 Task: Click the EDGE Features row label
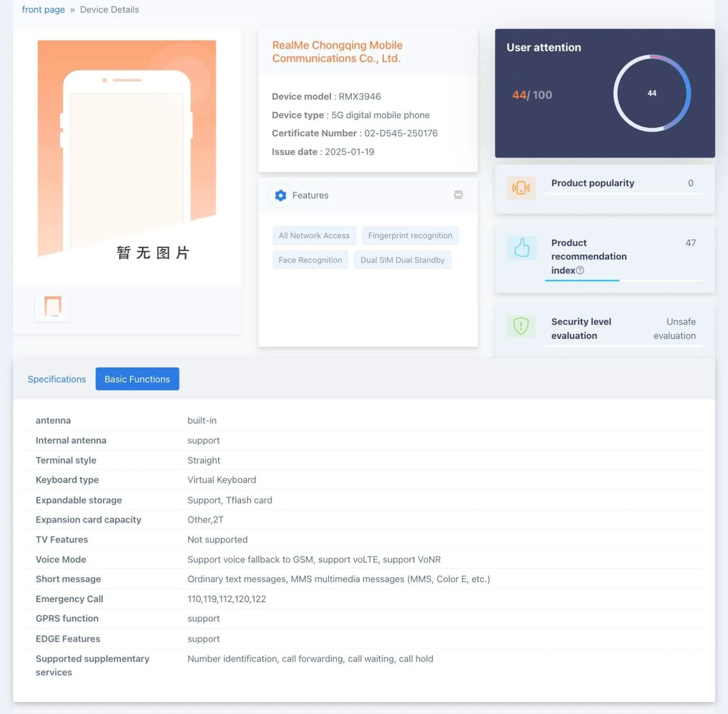click(x=68, y=638)
